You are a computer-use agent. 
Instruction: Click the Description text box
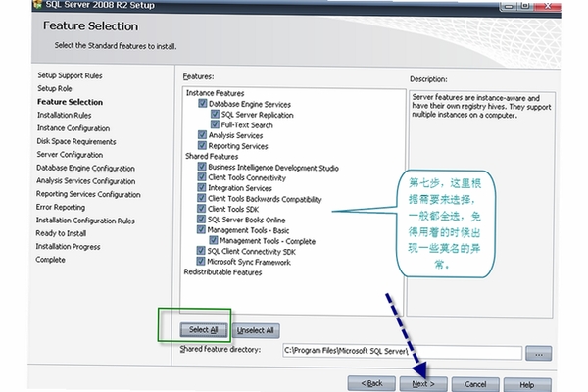click(480, 205)
